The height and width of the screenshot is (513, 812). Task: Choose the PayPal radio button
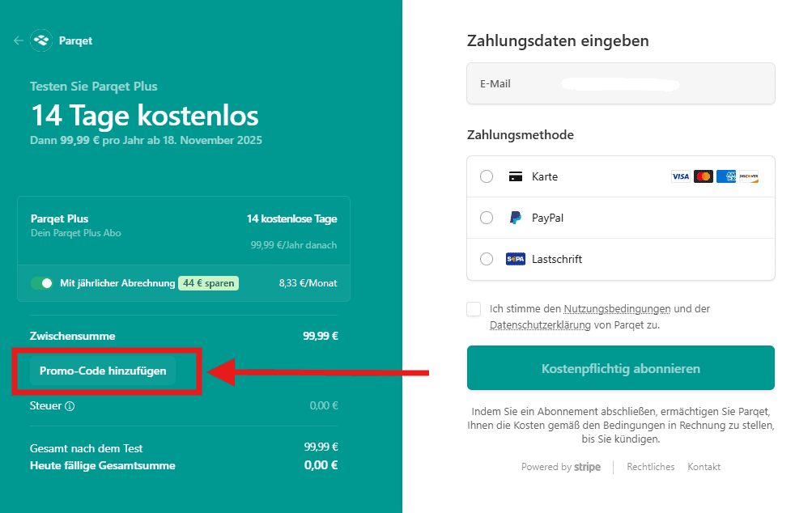tap(487, 218)
